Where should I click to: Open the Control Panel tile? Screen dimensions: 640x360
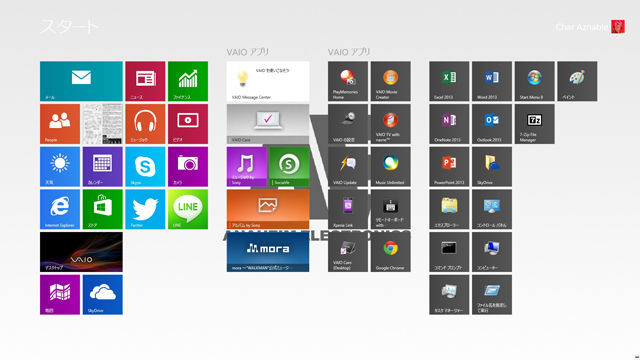(492, 209)
